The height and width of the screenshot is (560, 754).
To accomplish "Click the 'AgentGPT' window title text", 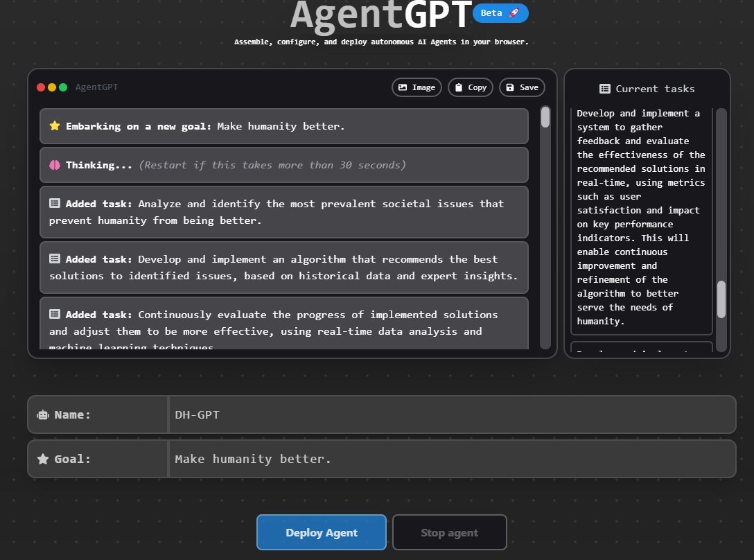I will 96,87.
